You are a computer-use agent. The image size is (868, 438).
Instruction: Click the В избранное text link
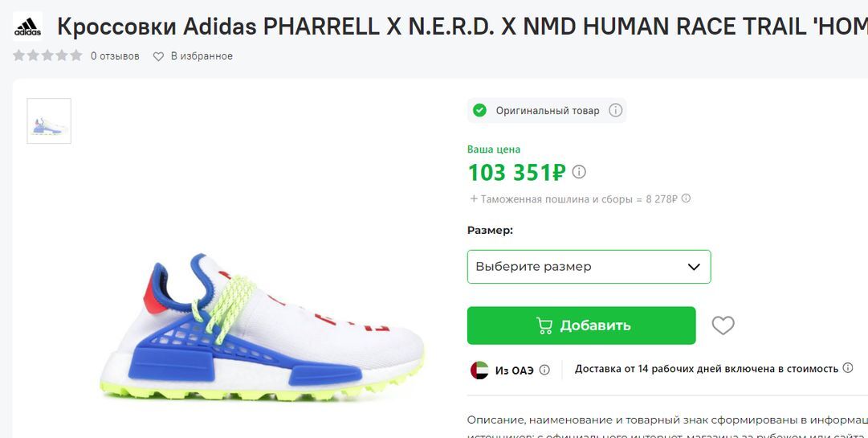(x=202, y=56)
